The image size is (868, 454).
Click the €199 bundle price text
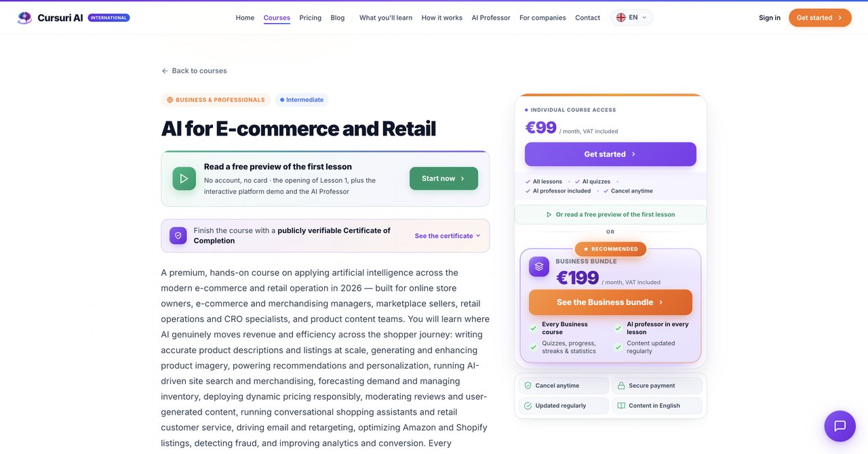[577, 278]
